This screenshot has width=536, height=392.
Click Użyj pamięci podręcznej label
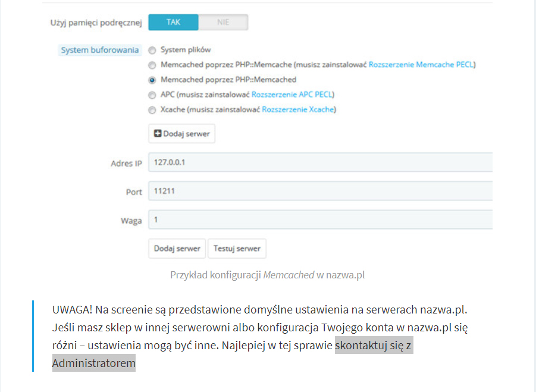coord(96,23)
